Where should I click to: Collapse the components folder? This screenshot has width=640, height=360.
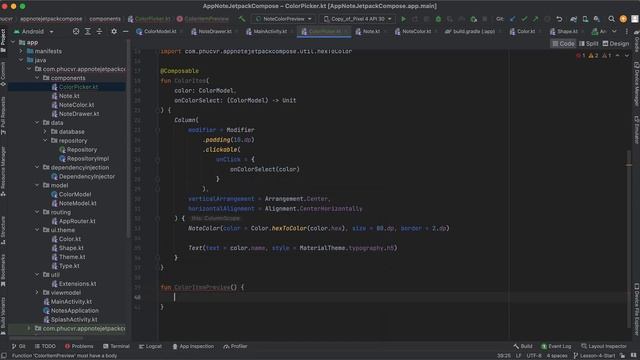(x=37, y=78)
